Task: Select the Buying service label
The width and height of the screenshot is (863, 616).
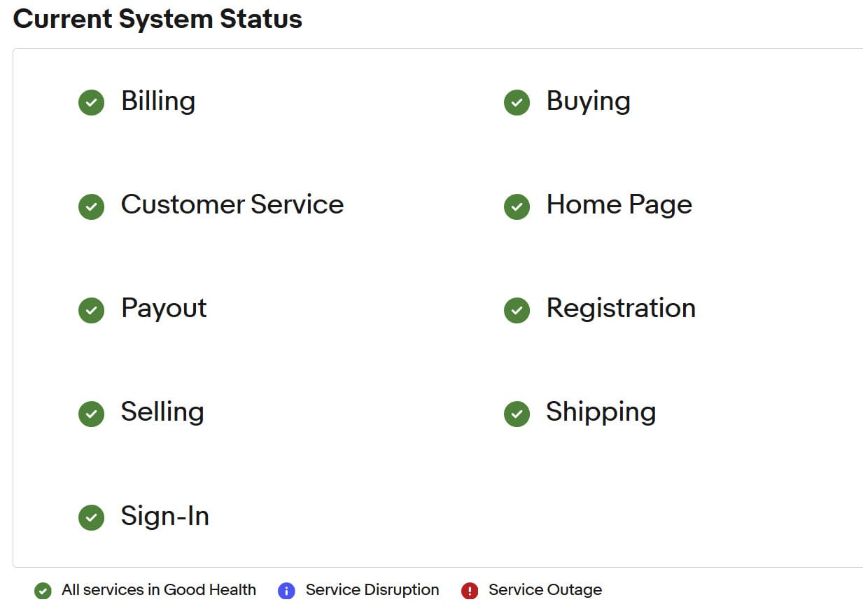Action: tap(588, 101)
